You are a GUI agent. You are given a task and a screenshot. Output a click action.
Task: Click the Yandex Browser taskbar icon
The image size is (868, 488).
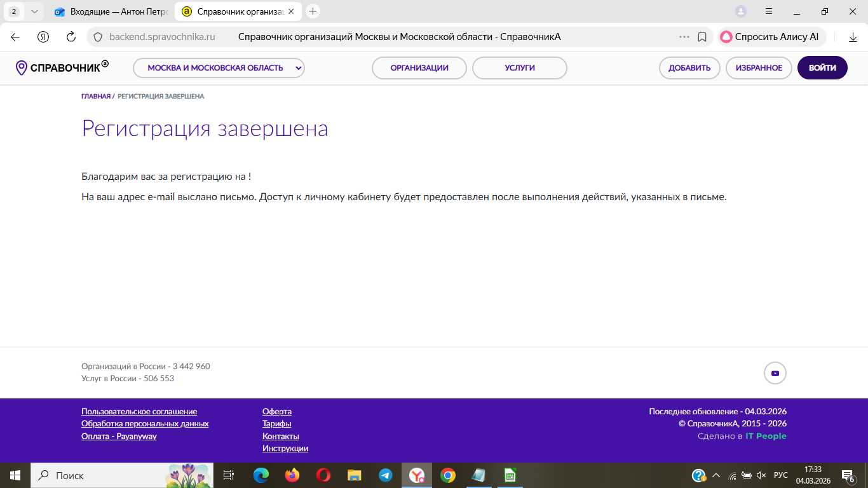417,475
